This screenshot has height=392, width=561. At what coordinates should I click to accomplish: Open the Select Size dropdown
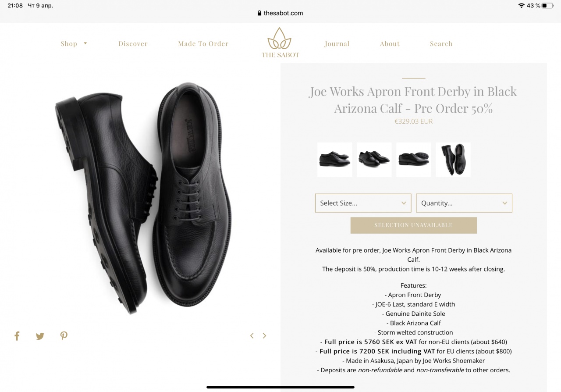(363, 203)
